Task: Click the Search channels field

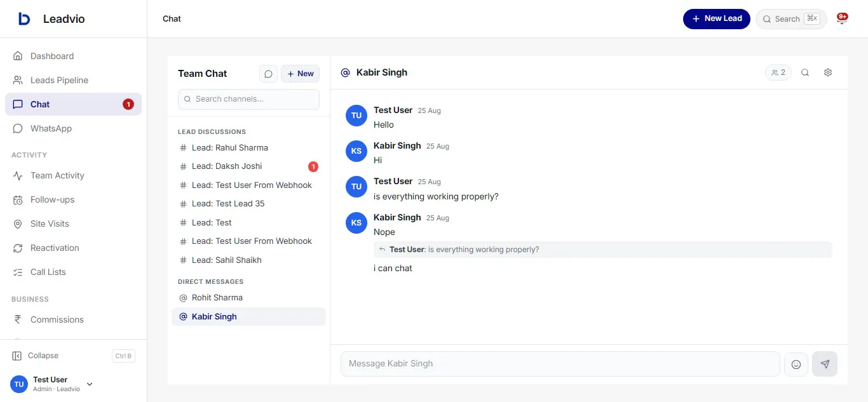Action: click(248, 99)
